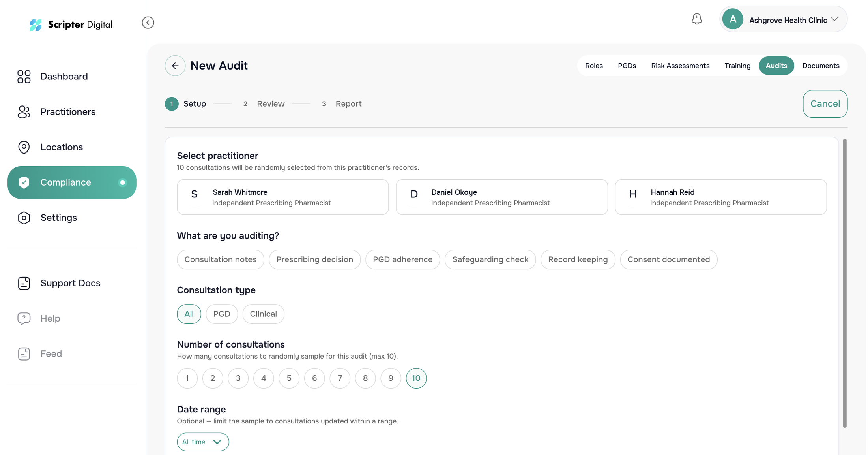Open the All time date range dropdown
This screenshot has height=455, width=868.
(203, 442)
